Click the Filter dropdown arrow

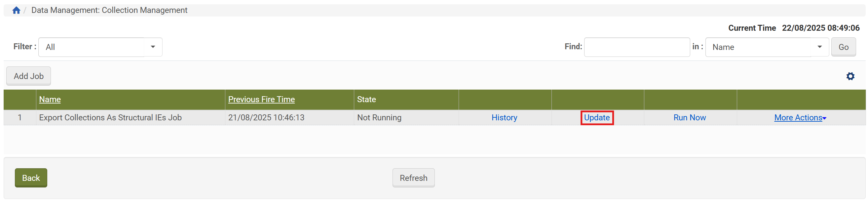[x=153, y=47]
